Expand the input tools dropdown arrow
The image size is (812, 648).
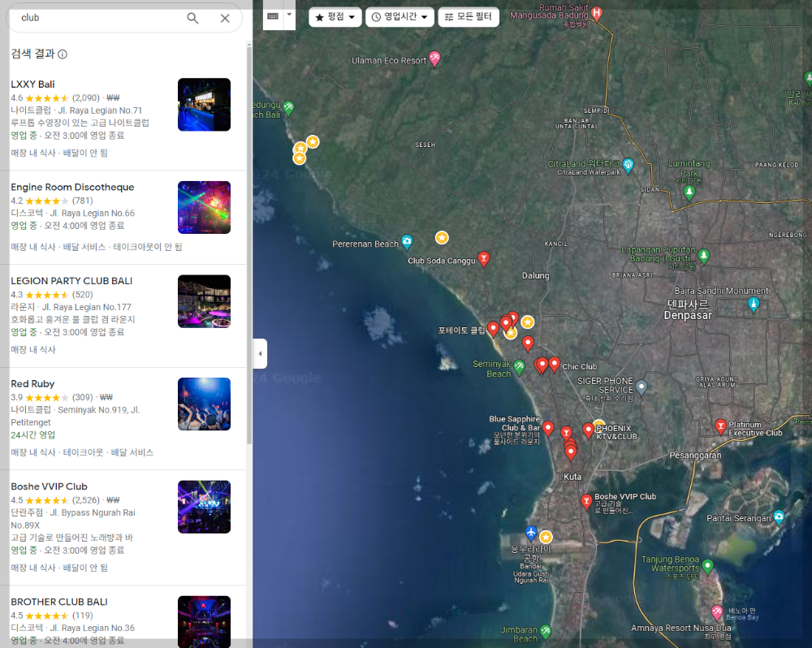click(x=290, y=15)
